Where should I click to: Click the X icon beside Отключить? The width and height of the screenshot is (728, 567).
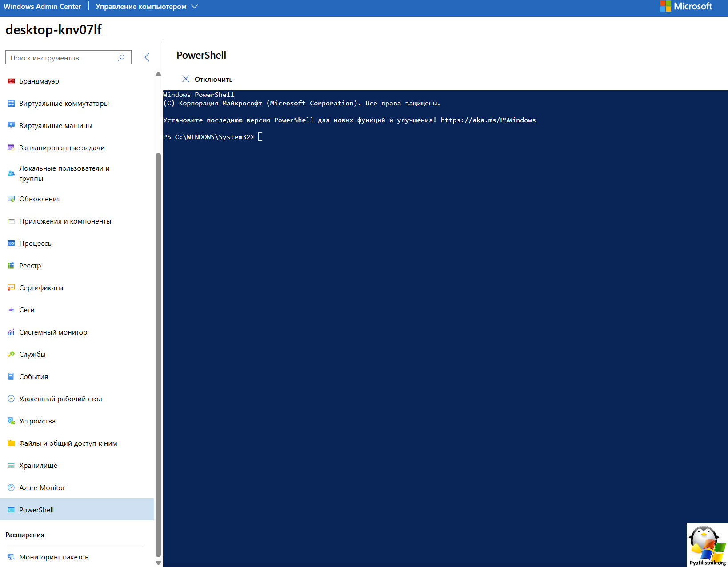click(186, 79)
